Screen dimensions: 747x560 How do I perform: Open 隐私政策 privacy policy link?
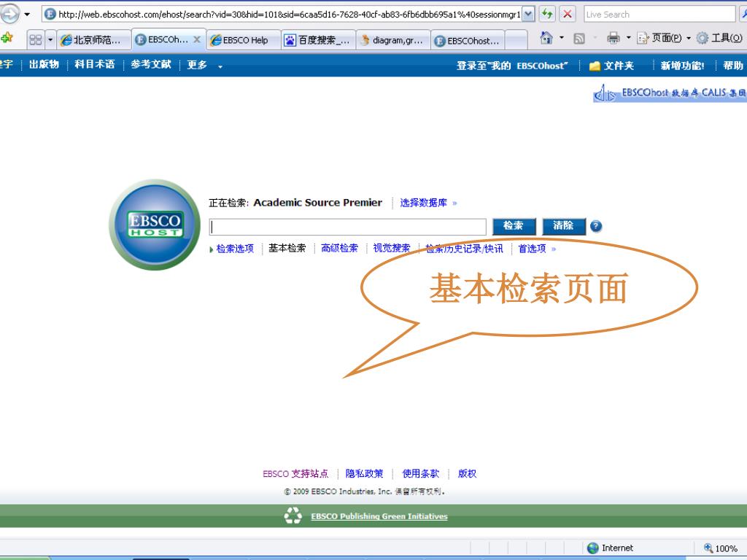(x=364, y=474)
